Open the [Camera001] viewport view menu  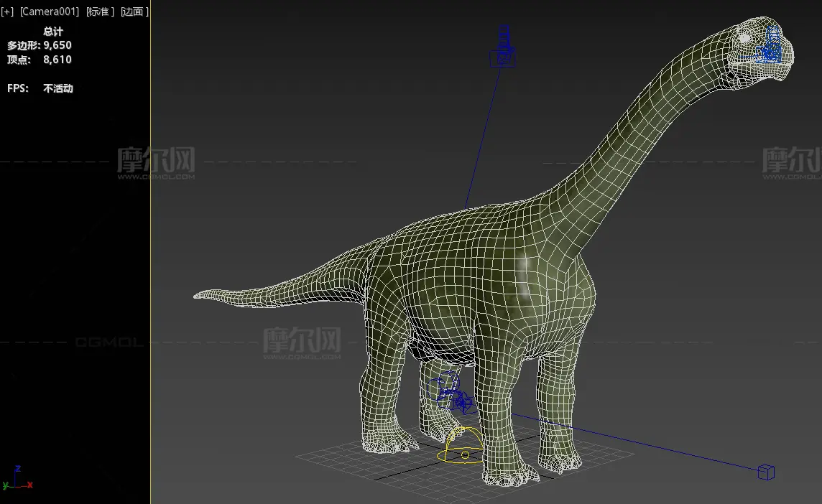point(50,11)
